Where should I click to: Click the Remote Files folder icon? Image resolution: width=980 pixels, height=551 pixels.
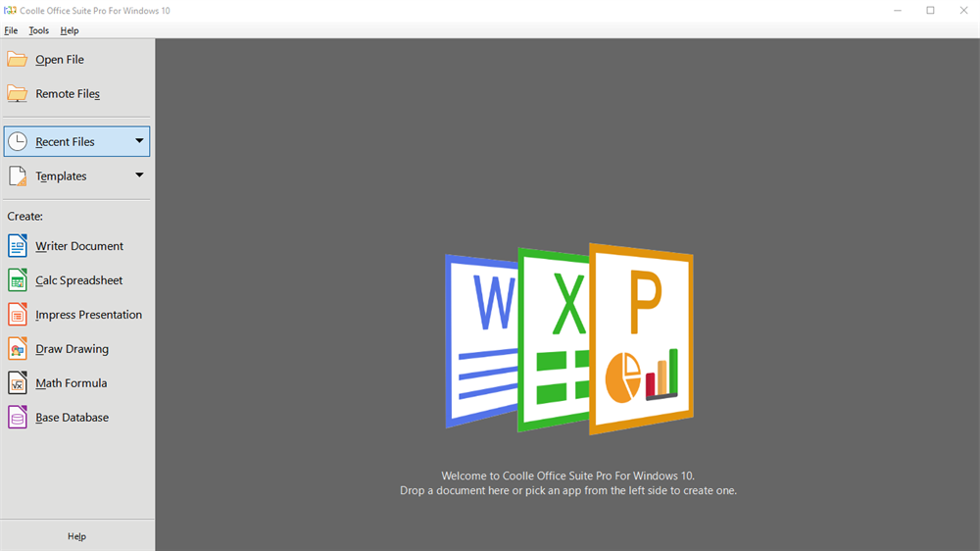point(17,94)
